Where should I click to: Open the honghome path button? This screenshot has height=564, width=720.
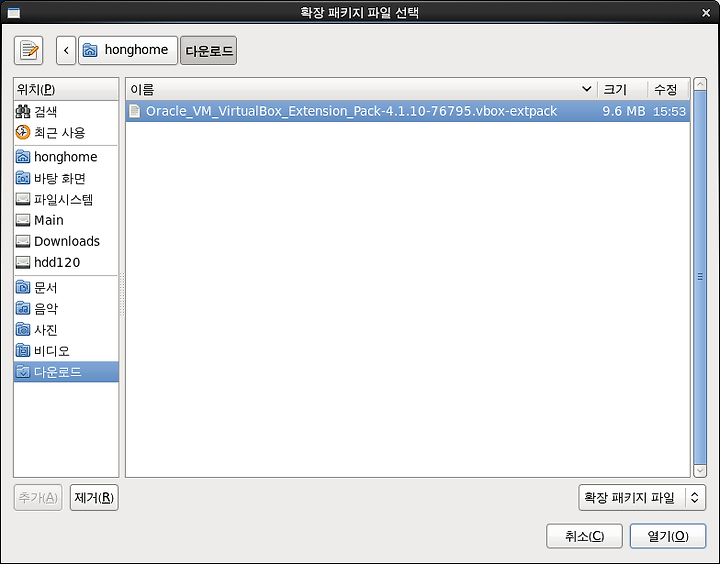(x=128, y=50)
